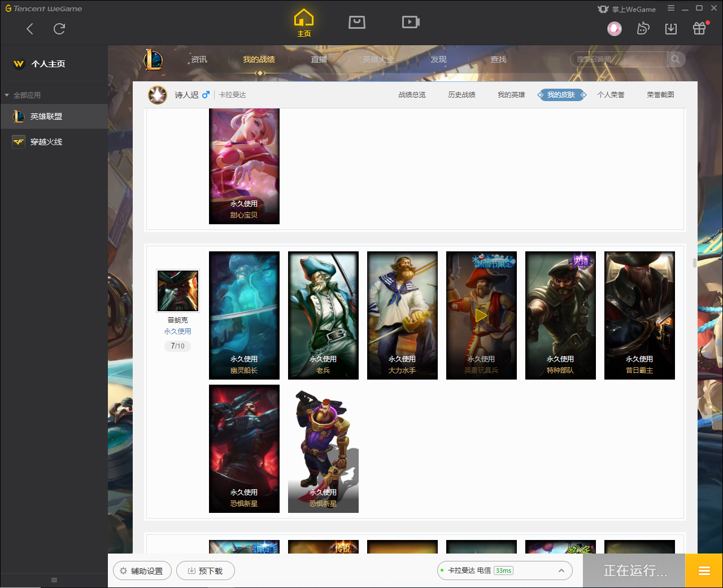The image size is (723, 588).
Task: Open the 特种部队 skin card
Action: (x=560, y=315)
